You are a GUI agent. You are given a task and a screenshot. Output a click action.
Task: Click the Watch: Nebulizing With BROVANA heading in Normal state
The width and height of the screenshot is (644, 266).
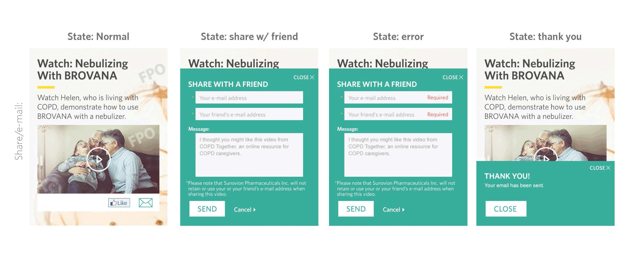pos(83,69)
